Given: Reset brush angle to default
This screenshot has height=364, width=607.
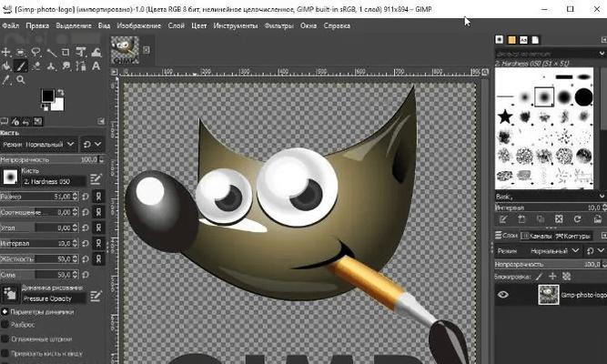Looking at the screenshot, I should 86,227.
